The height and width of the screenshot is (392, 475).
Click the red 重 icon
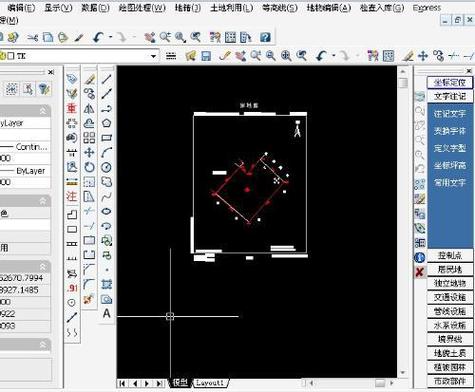click(x=71, y=108)
